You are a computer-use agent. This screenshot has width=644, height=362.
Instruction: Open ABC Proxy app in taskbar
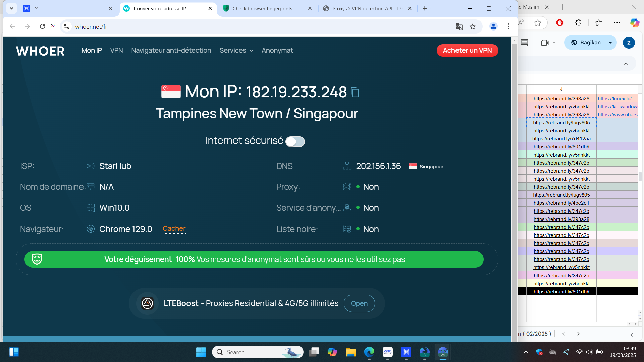tap(387, 352)
